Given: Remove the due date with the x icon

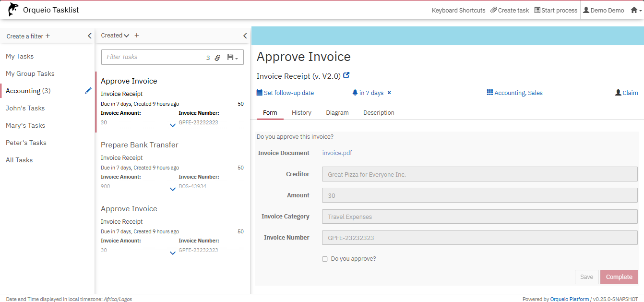Looking at the screenshot, I should pyautogui.click(x=389, y=93).
